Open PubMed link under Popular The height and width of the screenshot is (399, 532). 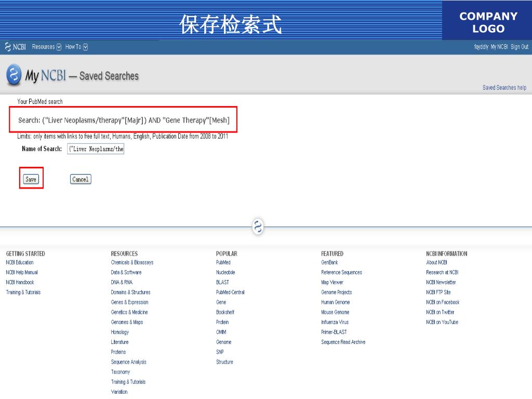click(x=223, y=262)
